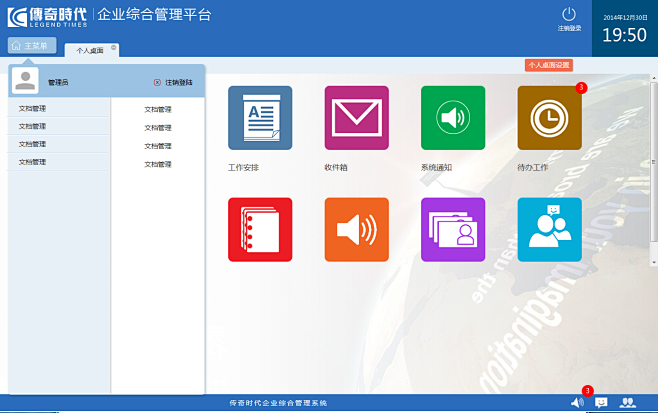
Task: Open the 收件箱 envelope tile
Action: tap(357, 118)
